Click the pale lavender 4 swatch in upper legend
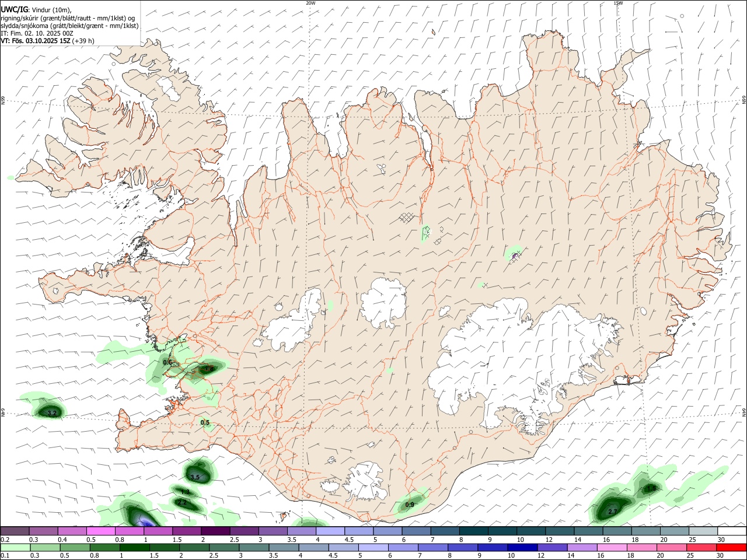 (x=330, y=531)
